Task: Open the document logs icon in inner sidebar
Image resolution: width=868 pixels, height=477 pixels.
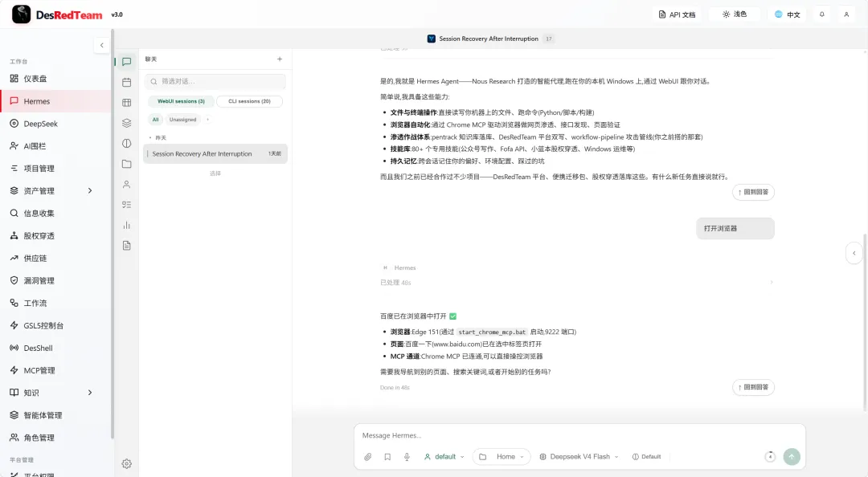Action: (x=126, y=246)
